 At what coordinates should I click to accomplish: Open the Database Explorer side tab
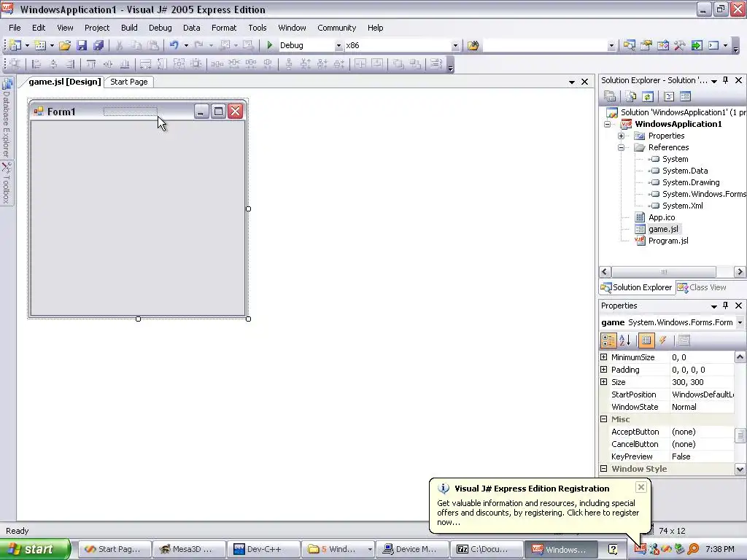(6, 118)
